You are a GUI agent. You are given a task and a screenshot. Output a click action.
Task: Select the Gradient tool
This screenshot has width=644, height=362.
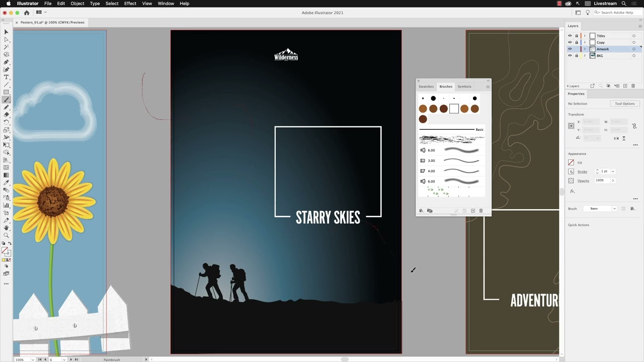coord(6,175)
